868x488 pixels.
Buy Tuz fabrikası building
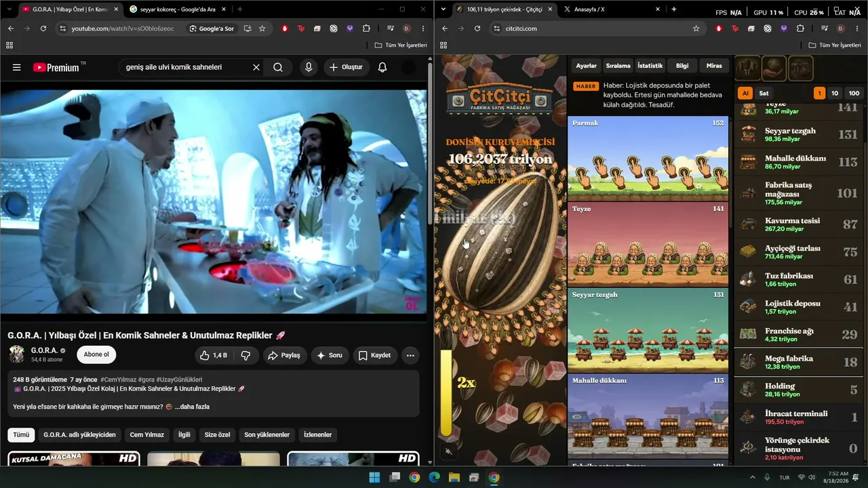(x=799, y=280)
